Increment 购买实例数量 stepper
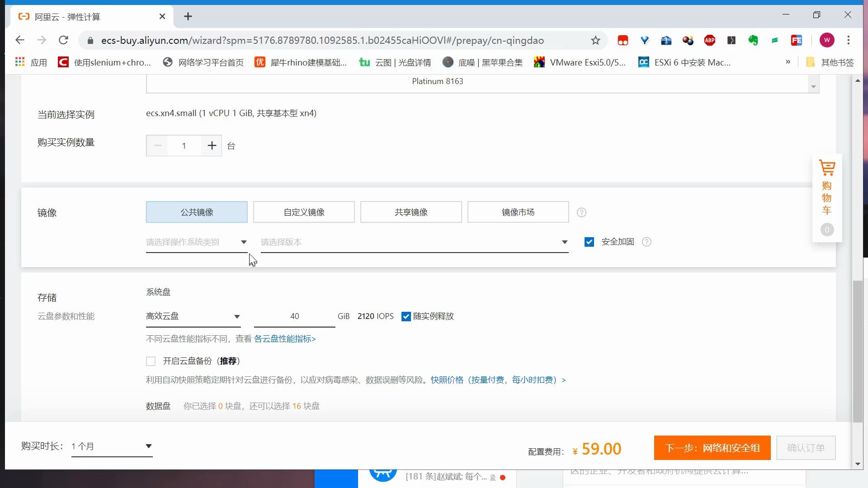The image size is (868, 488). (211, 145)
